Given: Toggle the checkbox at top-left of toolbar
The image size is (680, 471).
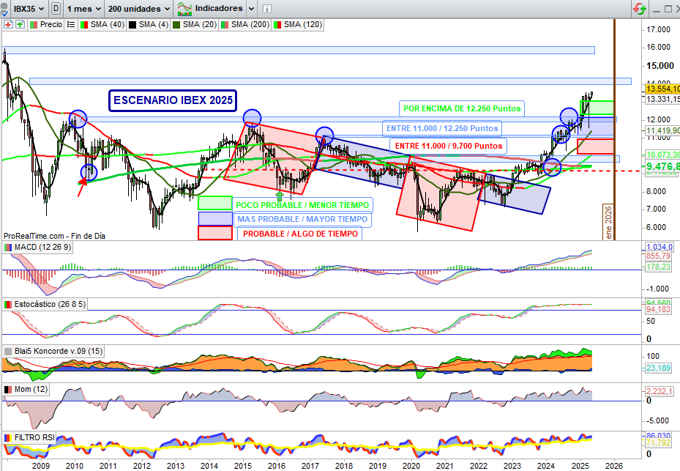Looking at the screenshot, I should pyautogui.click(x=3, y=10).
